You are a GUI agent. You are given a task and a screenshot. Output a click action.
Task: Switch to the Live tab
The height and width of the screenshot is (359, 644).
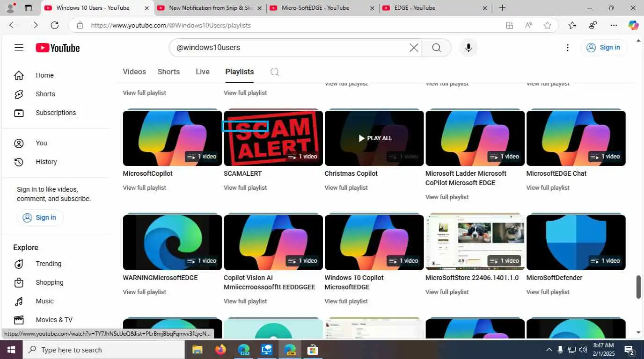[203, 72]
